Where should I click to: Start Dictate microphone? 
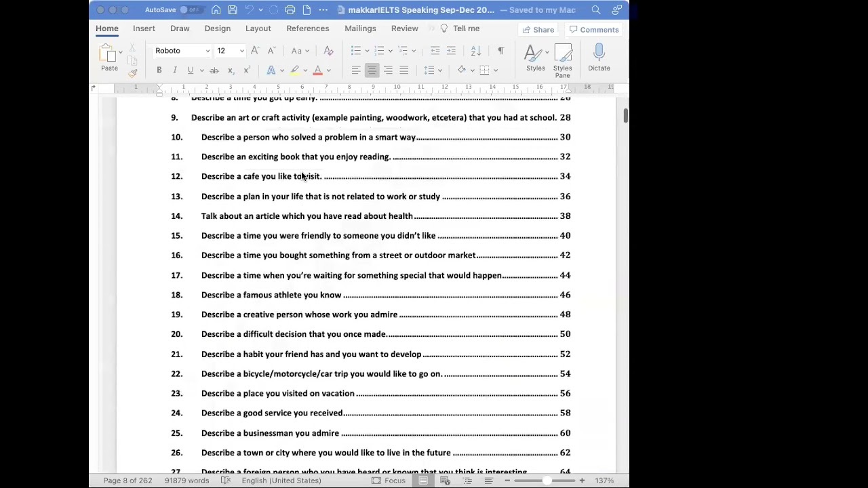tap(599, 58)
